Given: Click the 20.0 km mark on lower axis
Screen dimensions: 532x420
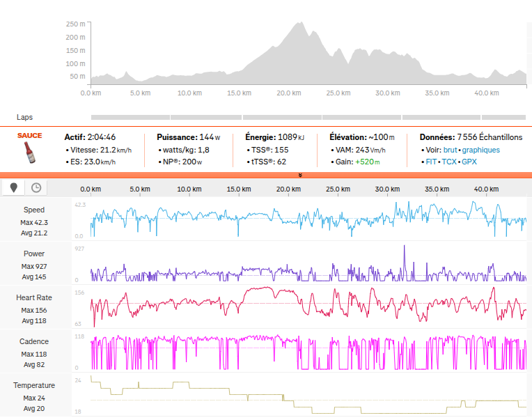Looking at the screenshot, I should (x=288, y=189).
